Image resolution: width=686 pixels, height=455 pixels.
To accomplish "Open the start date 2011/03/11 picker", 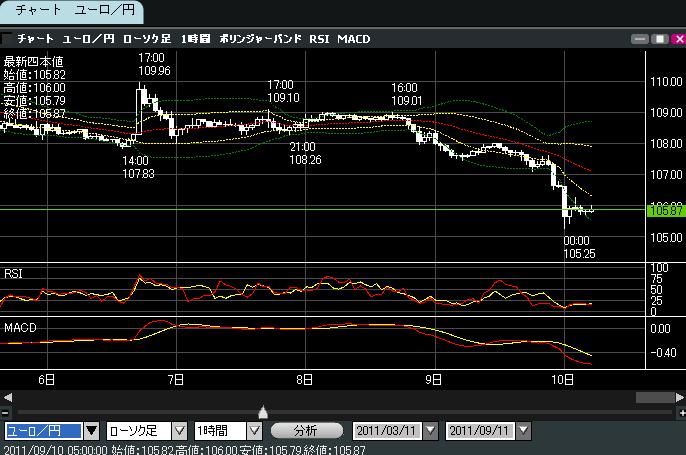I will point(431,431).
